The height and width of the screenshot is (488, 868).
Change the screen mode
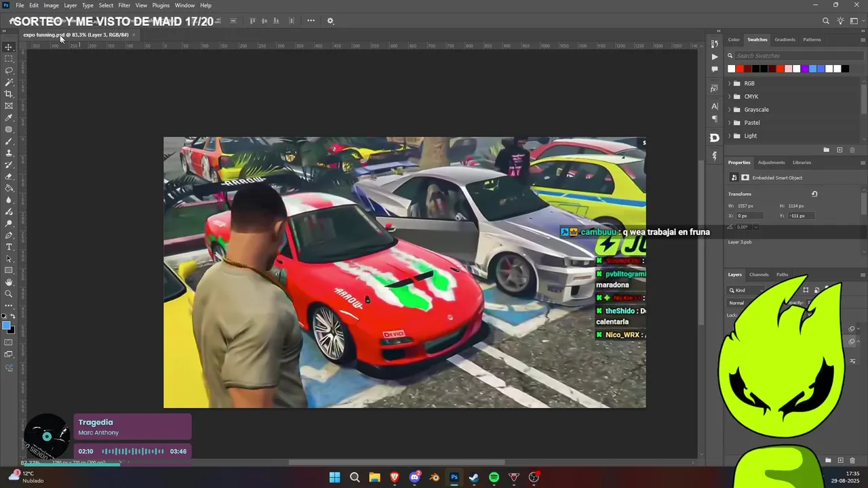(9, 354)
